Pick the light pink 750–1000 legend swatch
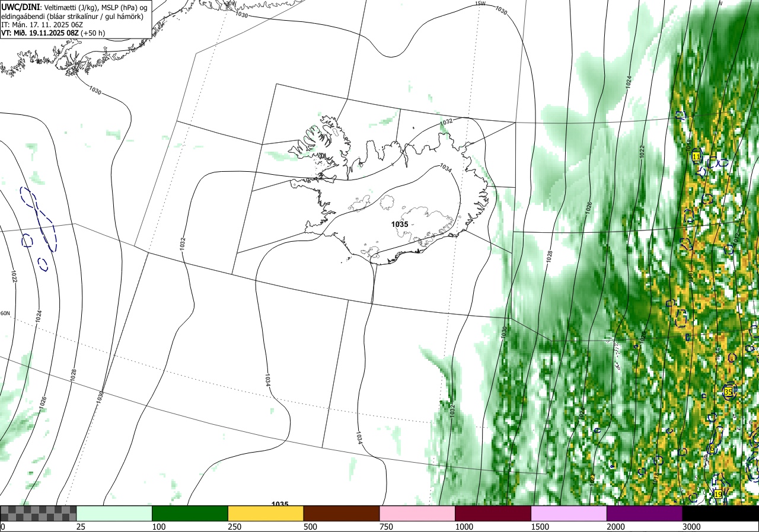759x532 pixels. (x=417, y=513)
